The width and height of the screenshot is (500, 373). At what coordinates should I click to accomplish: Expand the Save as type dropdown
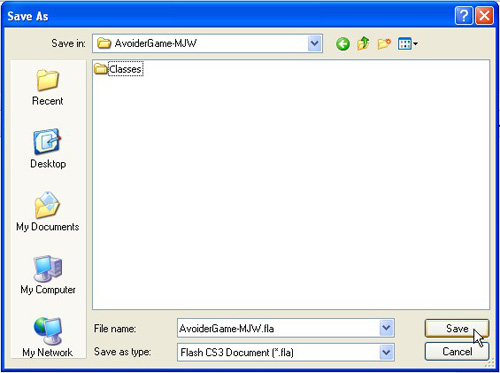point(386,352)
